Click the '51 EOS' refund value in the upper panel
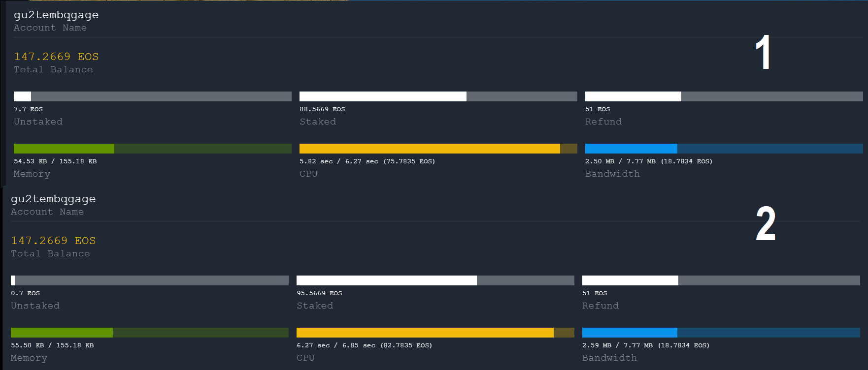 pos(598,109)
